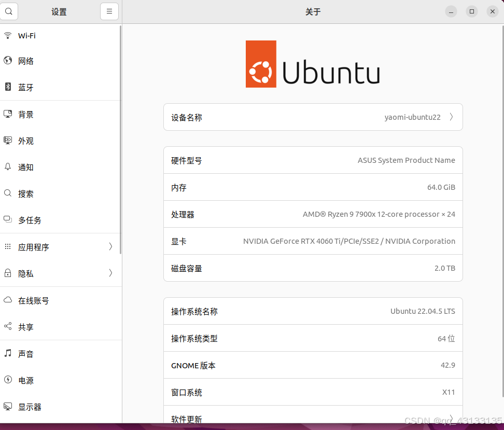The image size is (504, 430).
Task: Go to the 共享 panel
Action: tap(61, 327)
